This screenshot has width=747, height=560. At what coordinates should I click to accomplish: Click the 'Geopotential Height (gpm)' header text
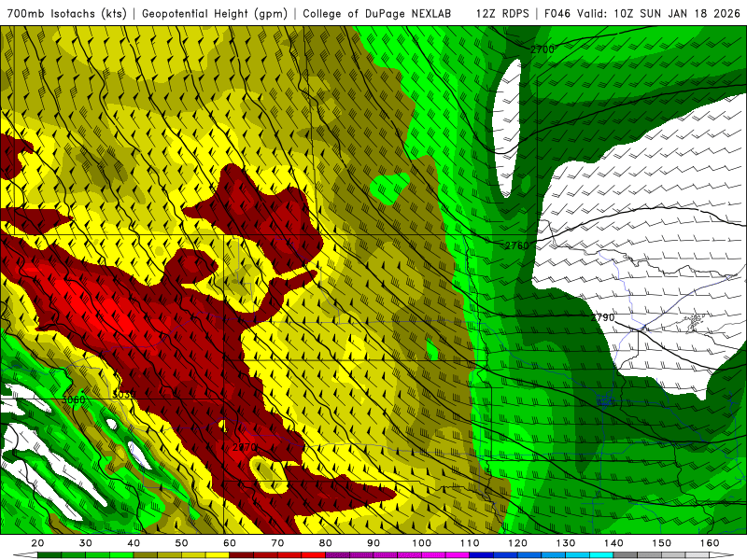click(x=215, y=13)
